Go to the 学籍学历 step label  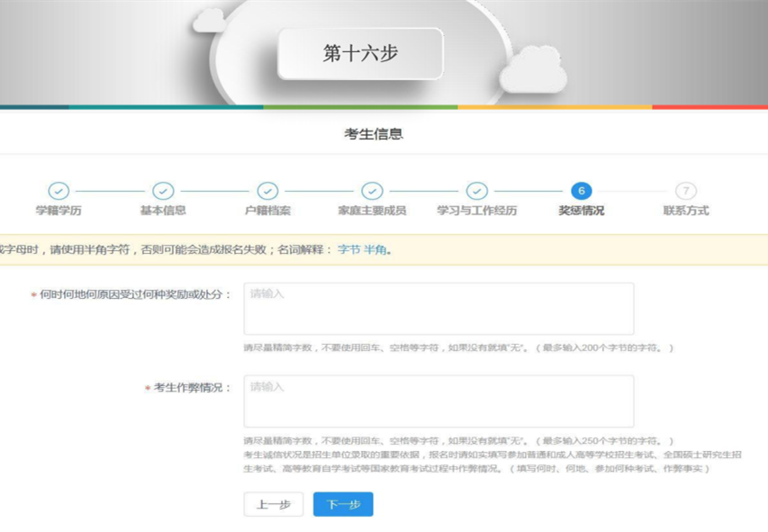coord(59,211)
